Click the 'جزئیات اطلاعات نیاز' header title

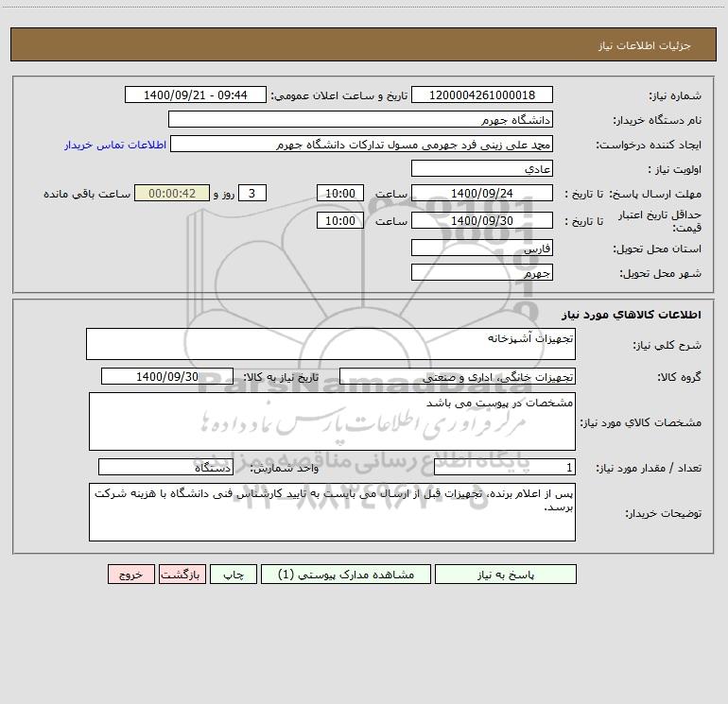click(x=644, y=45)
